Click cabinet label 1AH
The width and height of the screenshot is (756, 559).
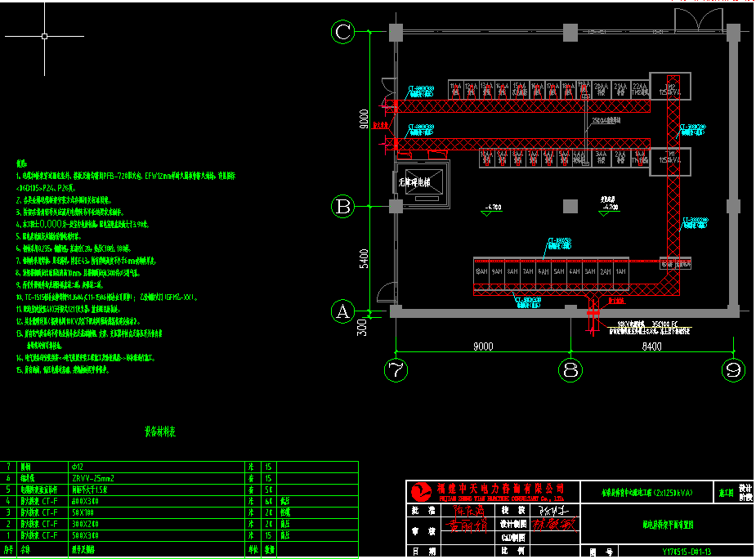[x=621, y=271]
